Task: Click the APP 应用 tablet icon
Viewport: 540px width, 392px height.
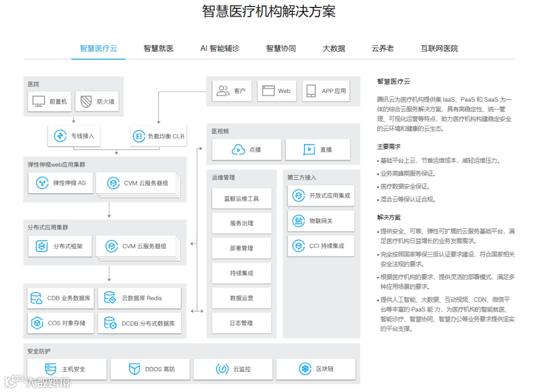Action: [311, 91]
